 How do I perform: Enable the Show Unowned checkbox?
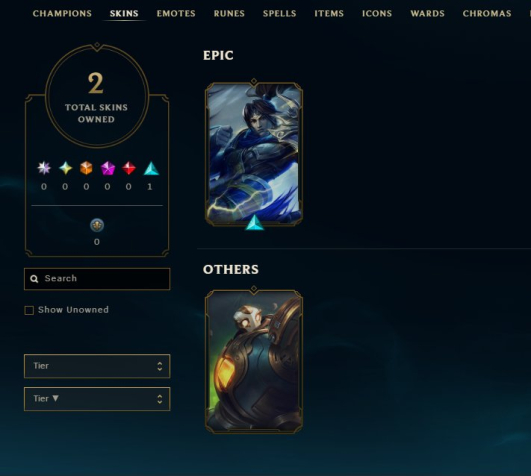pos(29,310)
